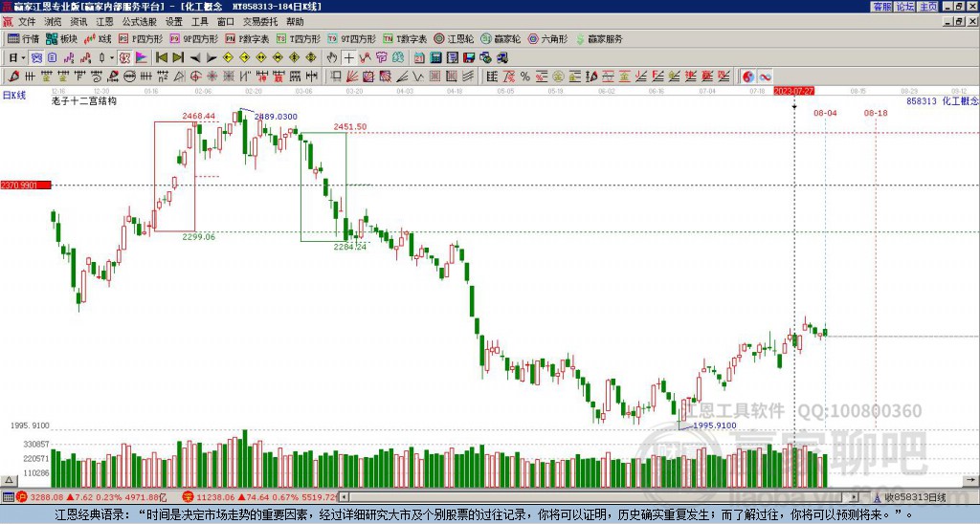
Task: Click the 2370.9901 price label
Action: click(25, 186)
